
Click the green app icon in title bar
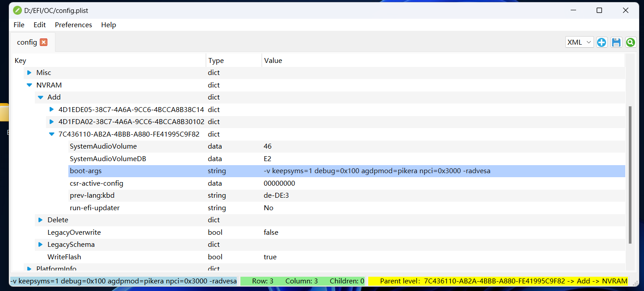pyautogui.click(x=17, y=10)
